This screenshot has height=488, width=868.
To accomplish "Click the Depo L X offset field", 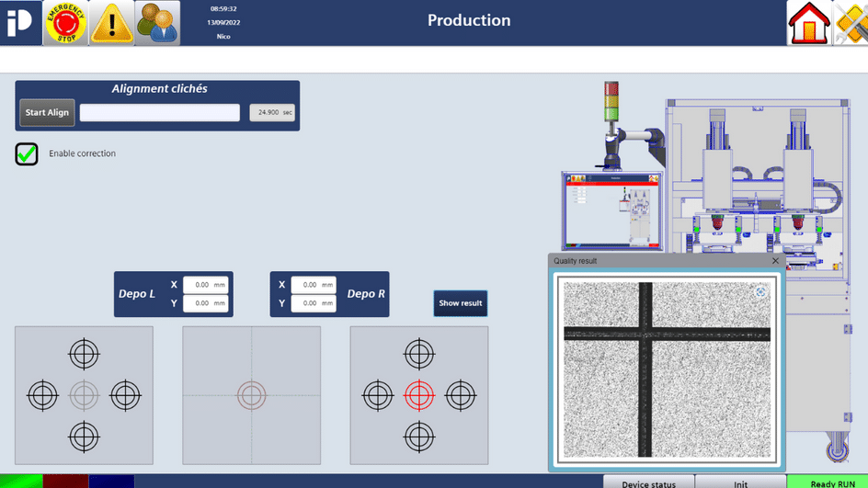I will pyautogui.click(x=205, y=285).
